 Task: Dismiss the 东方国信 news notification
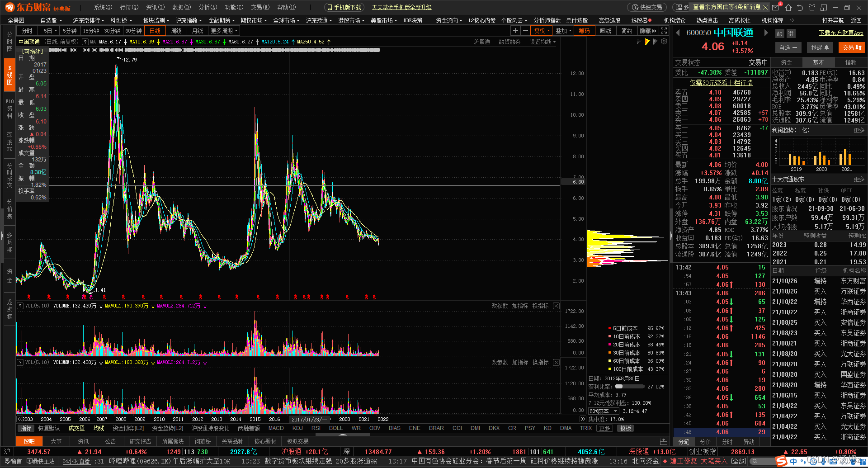click(x=765, y=7)
